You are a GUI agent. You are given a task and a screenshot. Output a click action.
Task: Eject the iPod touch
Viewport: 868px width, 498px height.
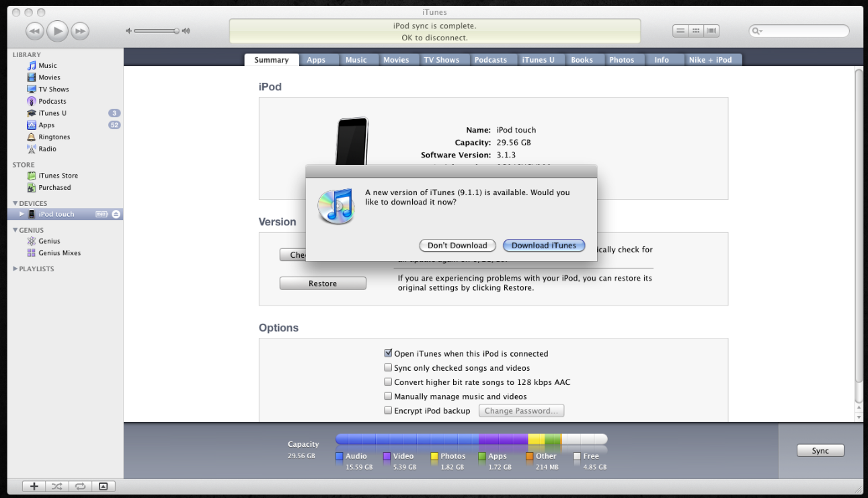(x=116, y=214)
